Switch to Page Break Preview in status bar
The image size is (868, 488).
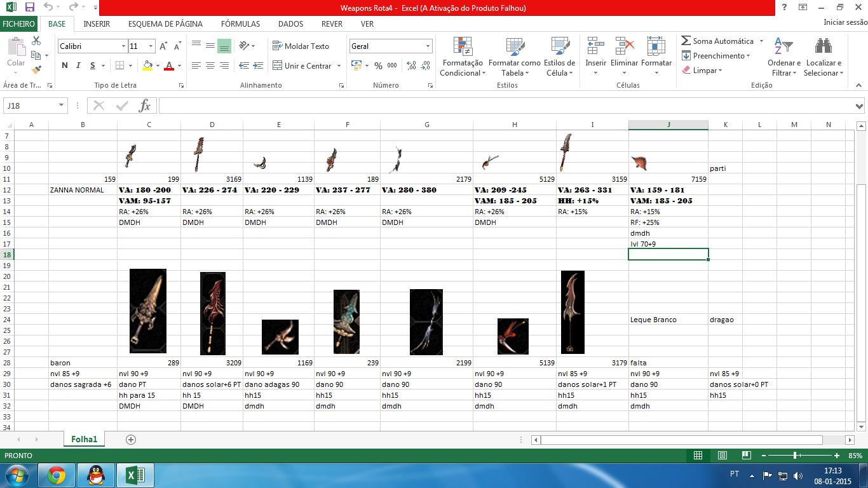746,456
